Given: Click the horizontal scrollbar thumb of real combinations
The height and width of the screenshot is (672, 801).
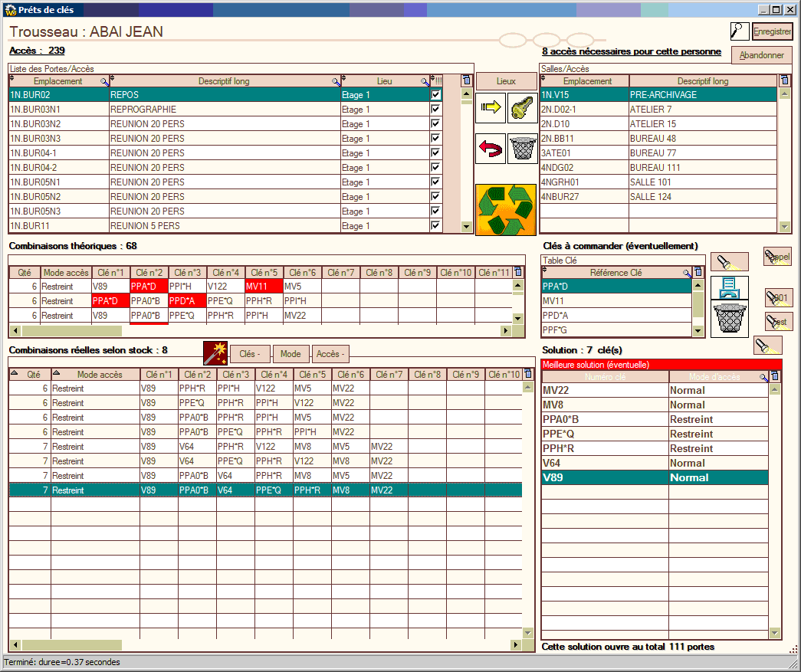Looking at the screenshot, I should (71, 645).
